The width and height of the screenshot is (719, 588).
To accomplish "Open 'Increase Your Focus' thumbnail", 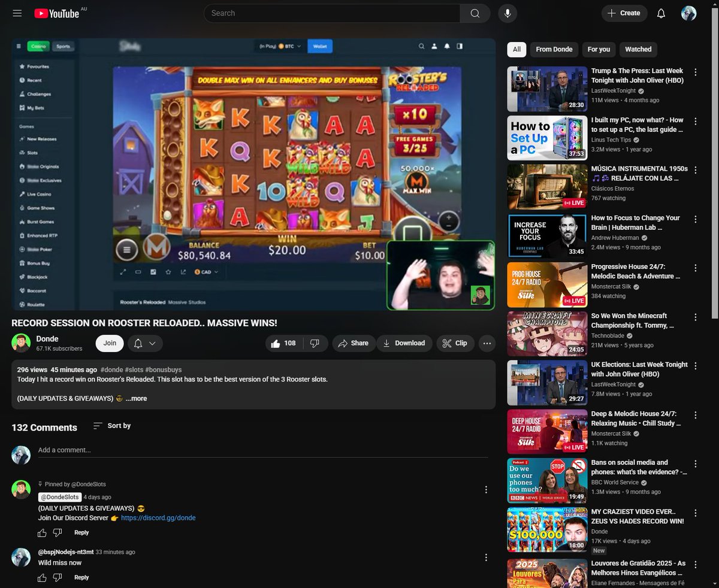I will click(547, 236).
